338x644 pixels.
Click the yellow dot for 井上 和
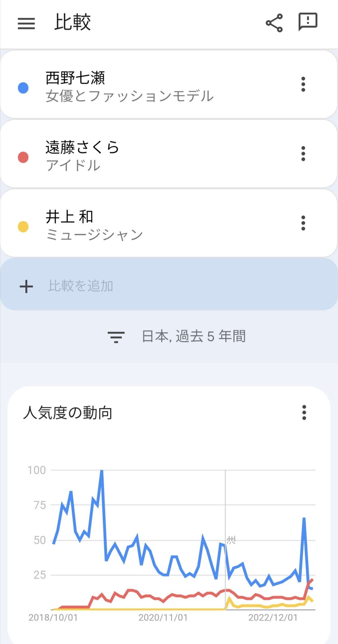(x=23, y=227)
